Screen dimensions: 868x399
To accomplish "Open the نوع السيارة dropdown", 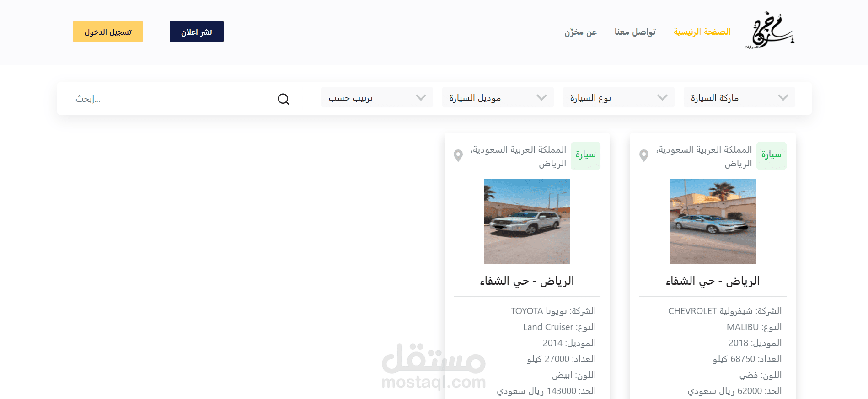I will (x=618, y=97).
